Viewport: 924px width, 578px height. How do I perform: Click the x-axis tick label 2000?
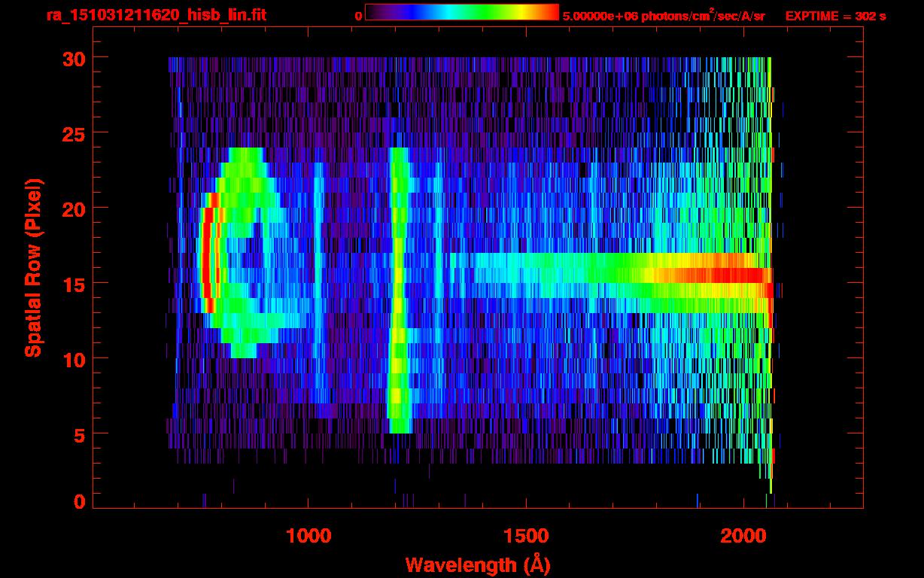pos(743,536)
